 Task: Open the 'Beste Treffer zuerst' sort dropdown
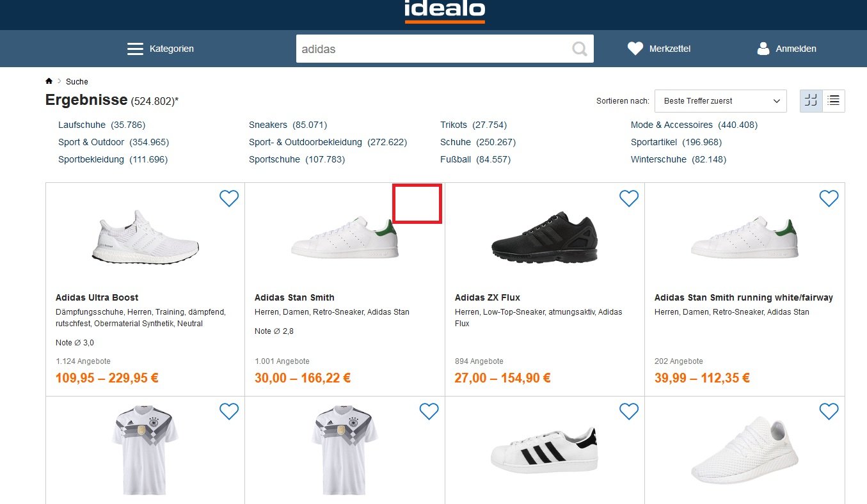[720, 101]
